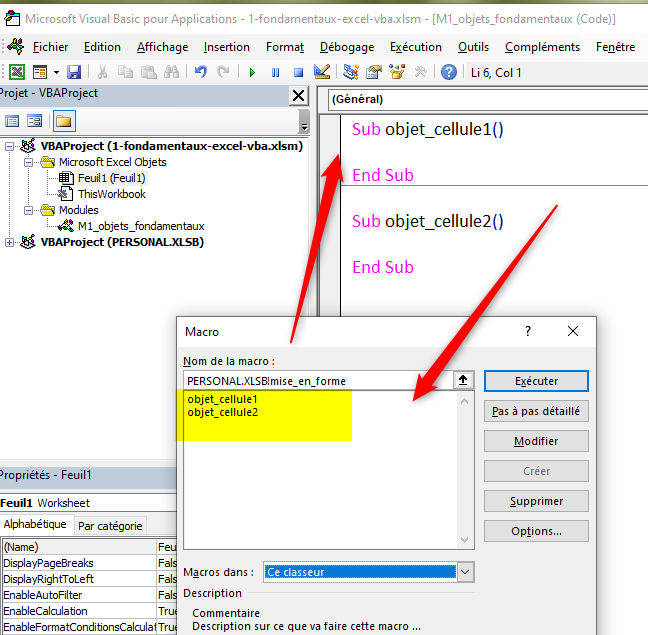Open Properties Window toolbar icon
Image resolution: width=648 pixels, height=635 pixels.
(x=374, y=72)
